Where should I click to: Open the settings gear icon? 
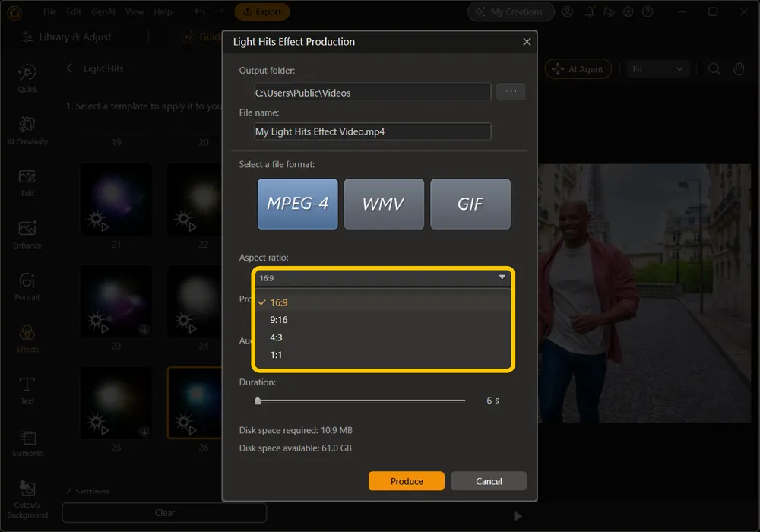[x=629, y=11]
